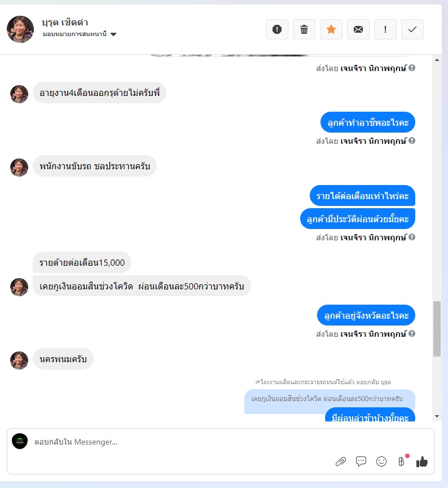This screenshot has width=448, height=488.
Task: Mark conversation unread with envelope icon
Action: (x=358, y=29)
